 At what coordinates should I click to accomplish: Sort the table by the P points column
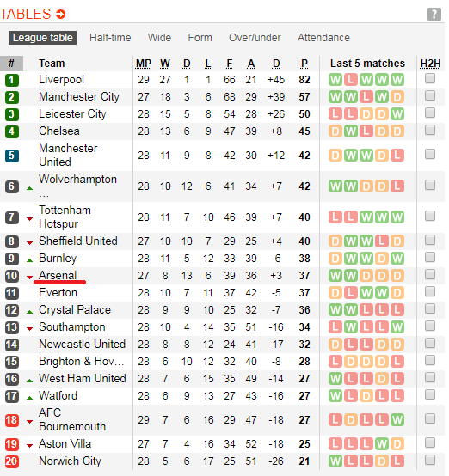click(304, 64)
